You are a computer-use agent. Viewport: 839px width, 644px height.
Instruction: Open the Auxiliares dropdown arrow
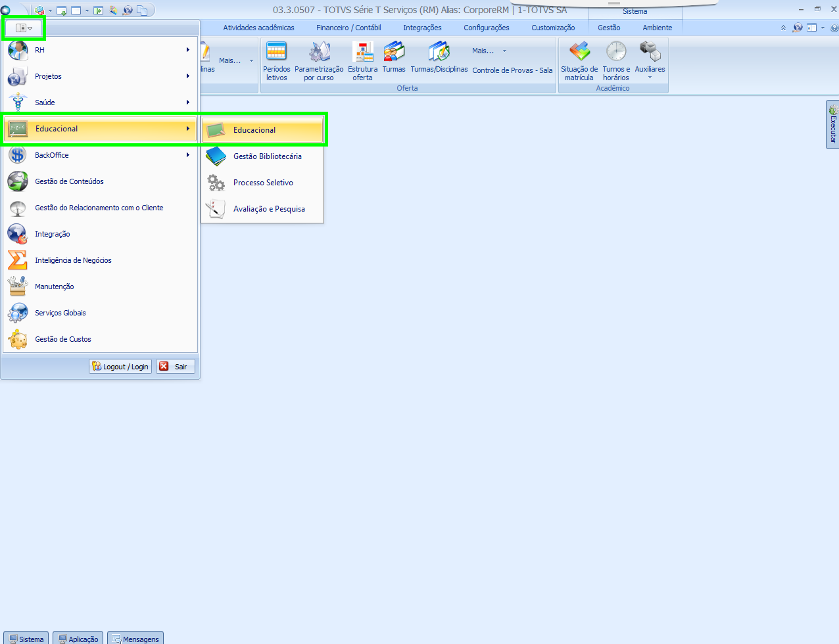click(650, 78)
